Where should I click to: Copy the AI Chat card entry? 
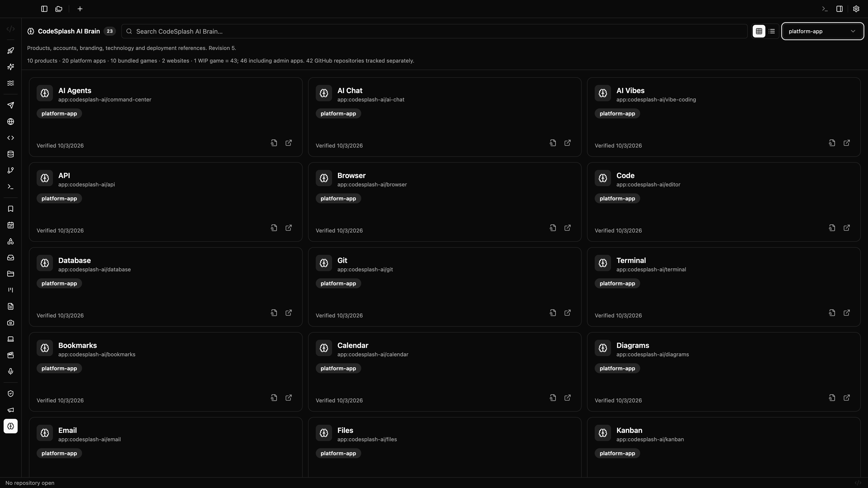pos(553,143)
